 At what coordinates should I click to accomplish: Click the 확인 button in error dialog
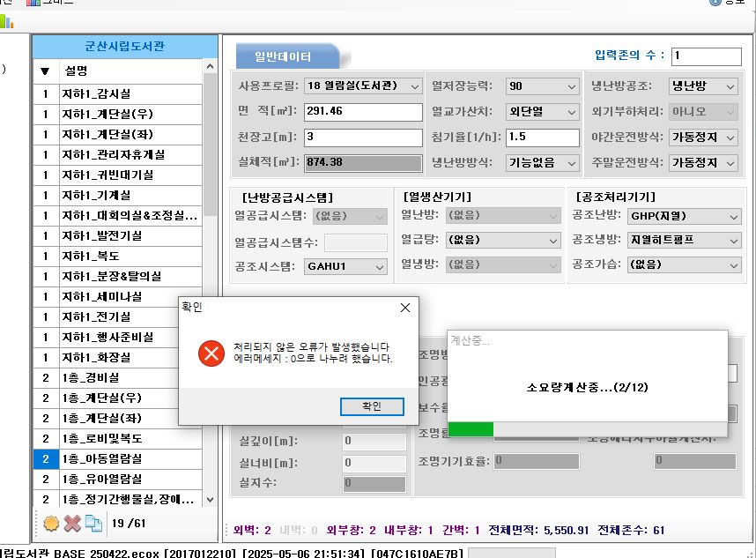[x=371, y=406]
